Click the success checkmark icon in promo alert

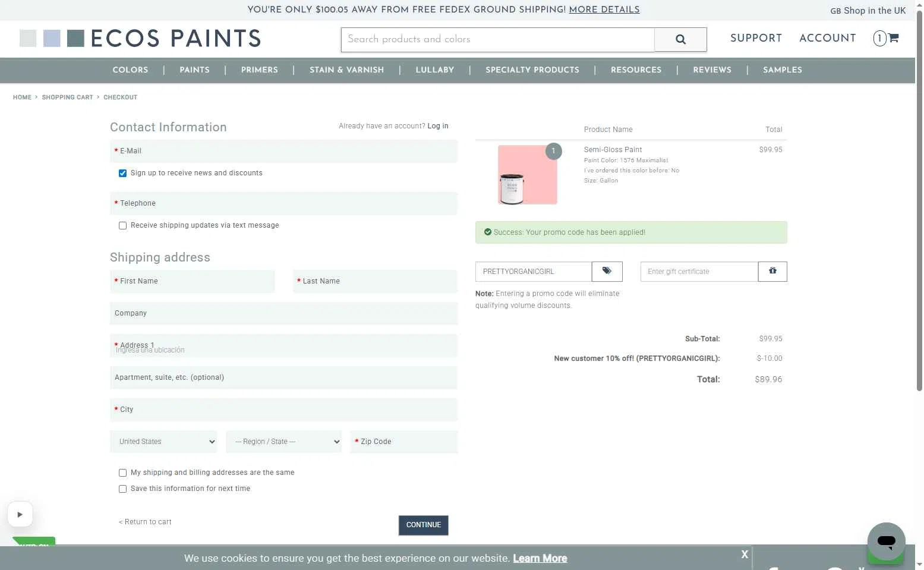[488, 232]
